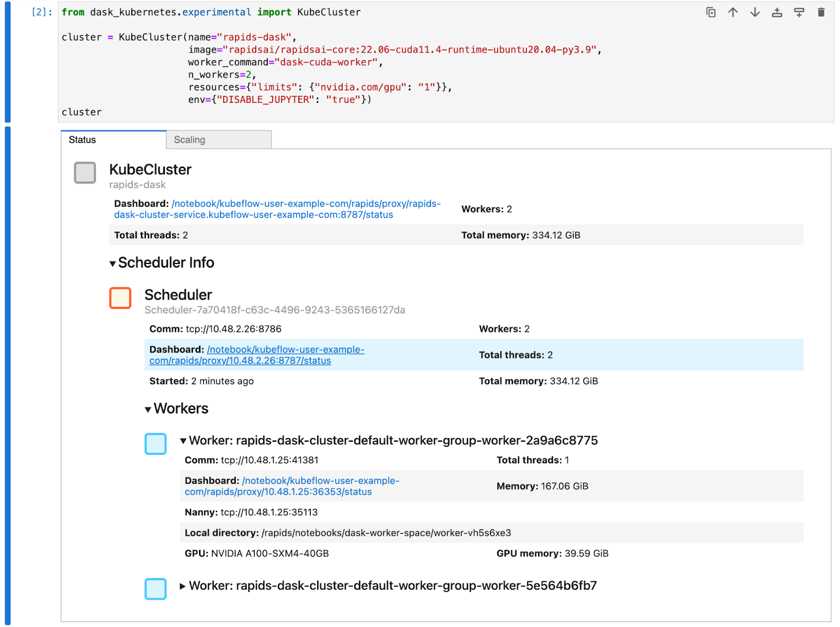Click the 'dask-cuda-worker' string in code

coord(326,62)
